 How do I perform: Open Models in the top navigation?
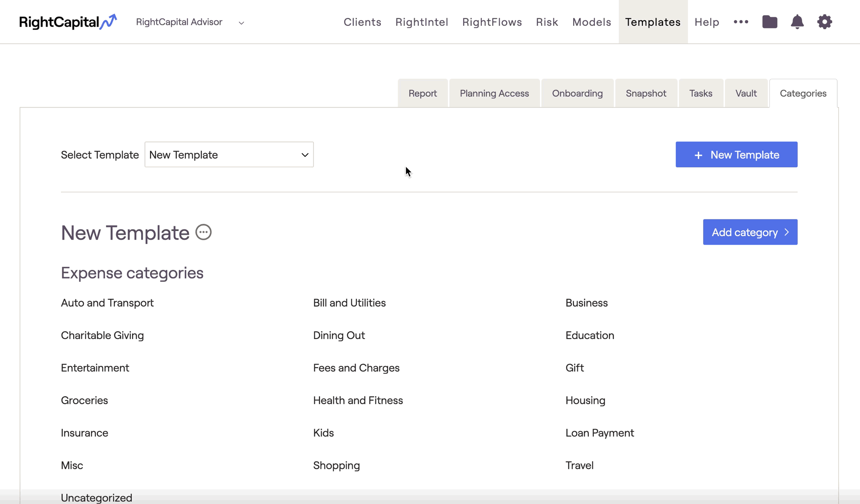click(x=591, y=22)
